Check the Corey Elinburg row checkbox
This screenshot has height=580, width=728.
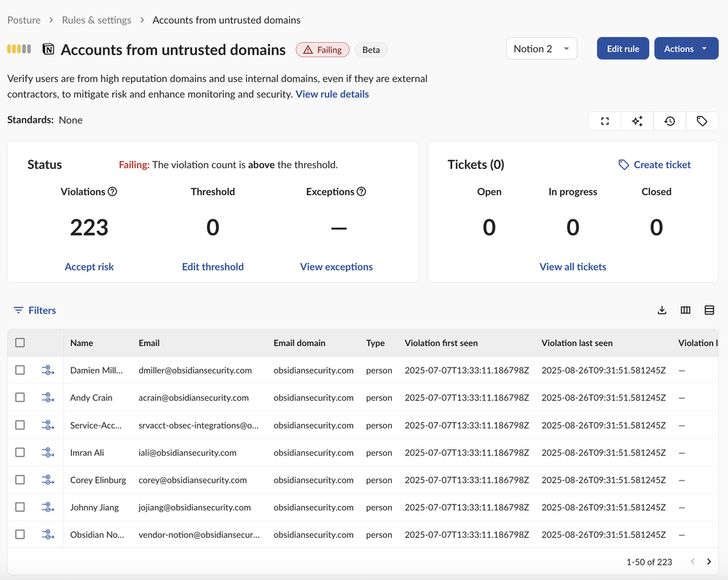point(20,480)
